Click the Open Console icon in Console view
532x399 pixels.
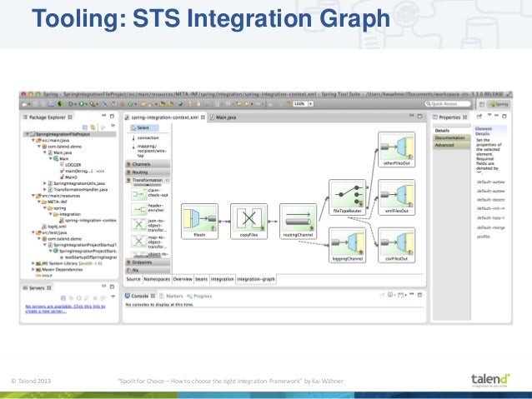click(x=401, y=295)
